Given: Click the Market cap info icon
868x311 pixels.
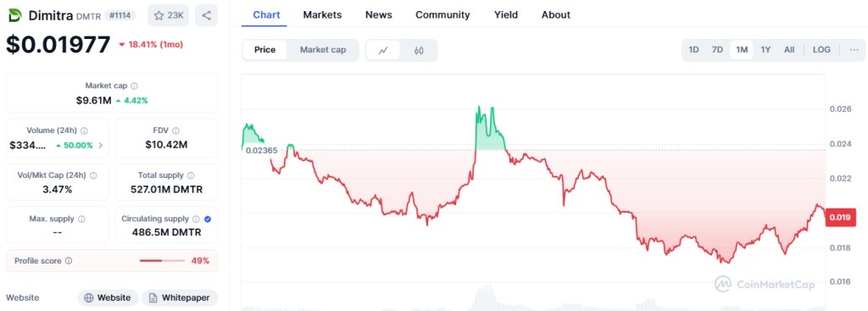Looking at the screenshot, I should 135,86.
